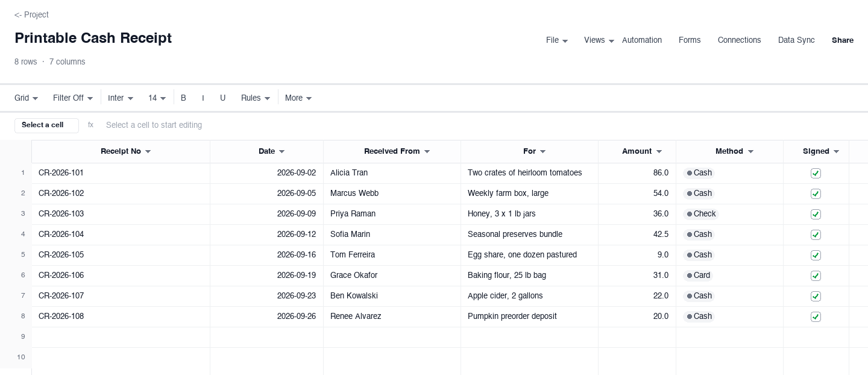Open the font size 14 dropdown
This screenshot has width=868, height=375.
point(157,98)
